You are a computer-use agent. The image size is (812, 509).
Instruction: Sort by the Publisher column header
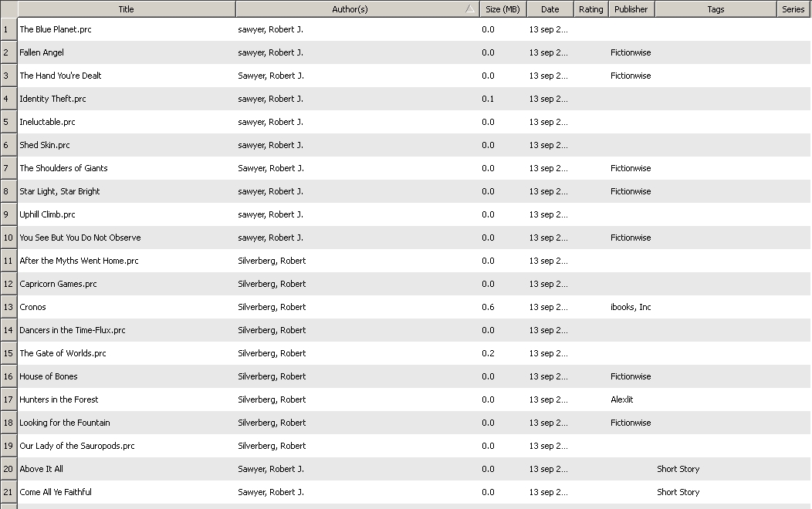tap(631, 9)
